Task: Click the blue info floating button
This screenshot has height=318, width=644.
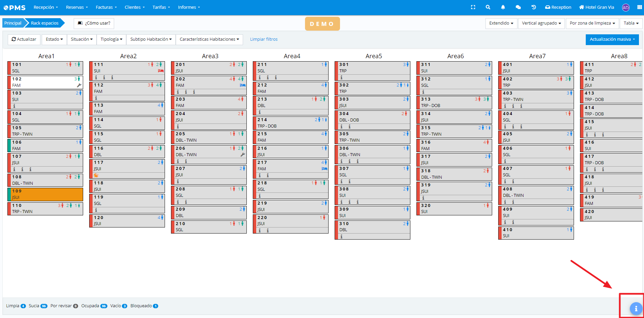Action: click(x=636, y=308)
